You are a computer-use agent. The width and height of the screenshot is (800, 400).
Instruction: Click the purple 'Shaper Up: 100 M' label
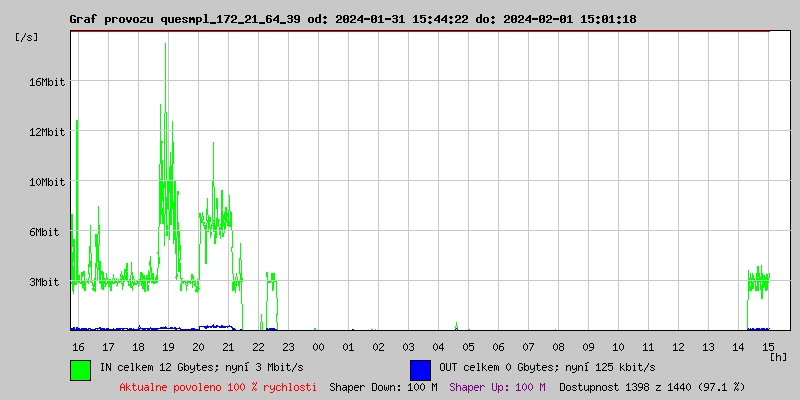[x=497, y=386]
